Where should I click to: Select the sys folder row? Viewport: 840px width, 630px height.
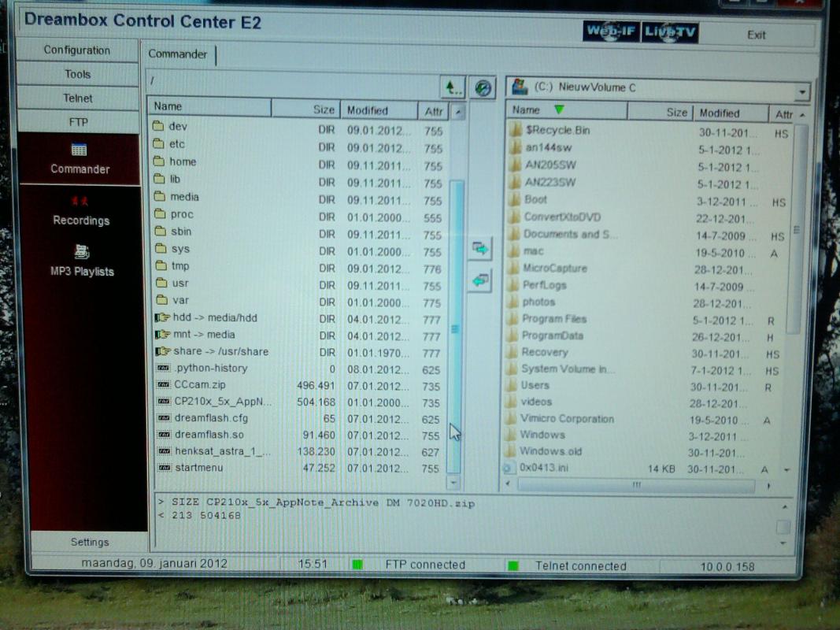299,249
